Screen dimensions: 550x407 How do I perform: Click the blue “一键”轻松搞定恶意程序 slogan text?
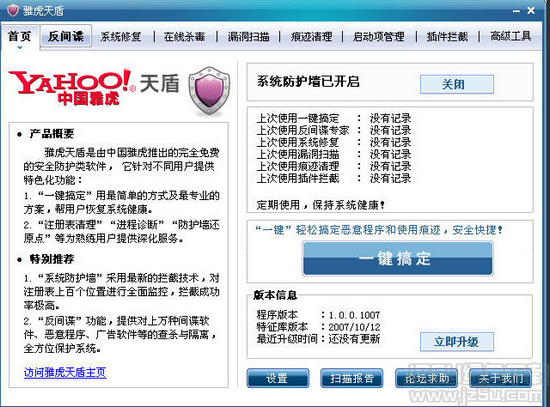tap(378, 230)
